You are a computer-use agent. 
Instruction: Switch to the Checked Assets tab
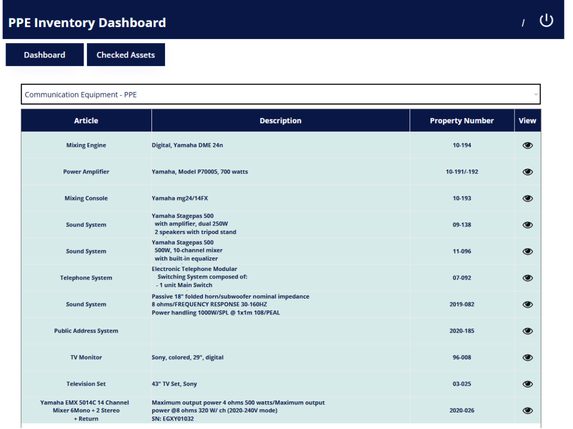(126, 55)
